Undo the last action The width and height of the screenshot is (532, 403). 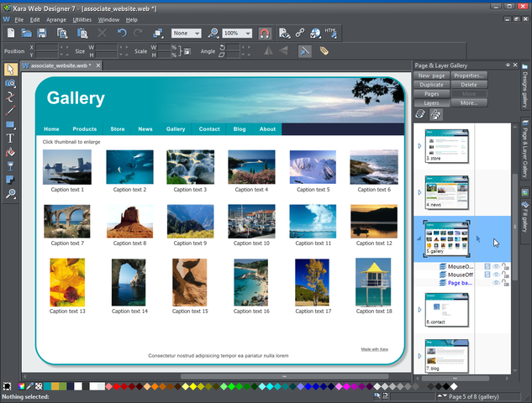pyautogui.click(x=122, y=33)
